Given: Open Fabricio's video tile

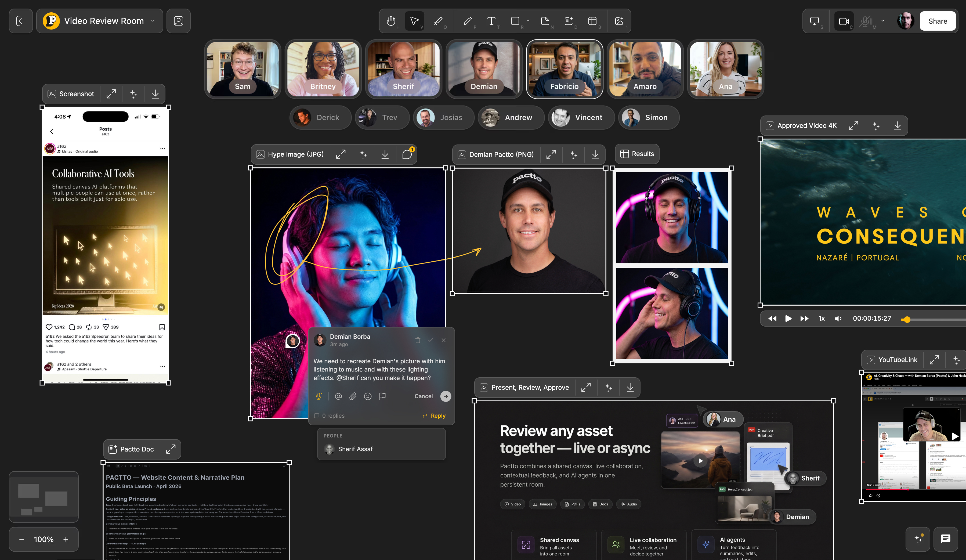Looking at the screenshot, I should tap(564, 69).
